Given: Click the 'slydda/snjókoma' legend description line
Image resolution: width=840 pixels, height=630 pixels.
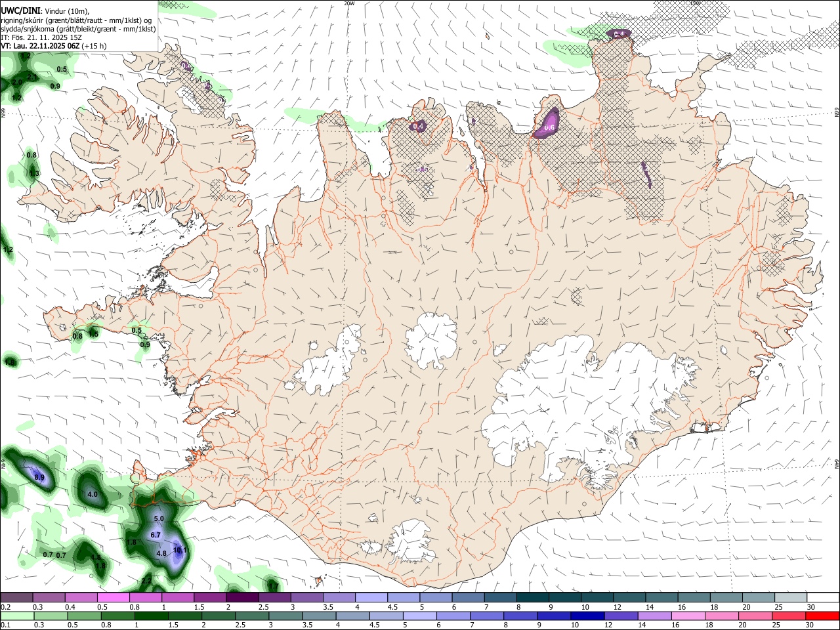Looking at the screenshot, I should pos(78,29).
